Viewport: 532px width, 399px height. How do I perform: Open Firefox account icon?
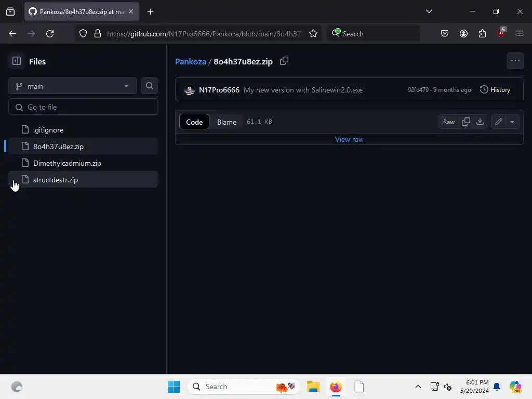click(x=463, y=34)
